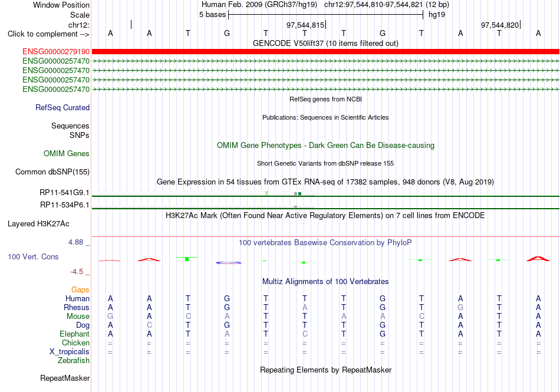Select the Mouse alignment row label
This screenshot has height=392, width=560.
pyautogui.click(x=78, y=317)
